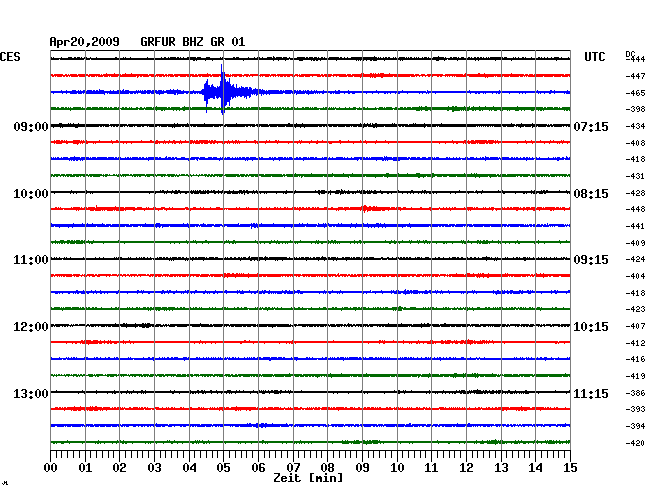Screen dimensions: 650x494
Task: Select the 12:00 local time label
Action: [31, 327]
